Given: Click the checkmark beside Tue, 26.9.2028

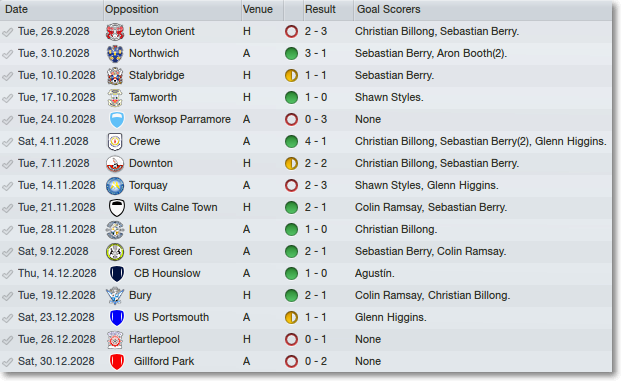Looking at the screenshot, I should [x=8, y=32].
